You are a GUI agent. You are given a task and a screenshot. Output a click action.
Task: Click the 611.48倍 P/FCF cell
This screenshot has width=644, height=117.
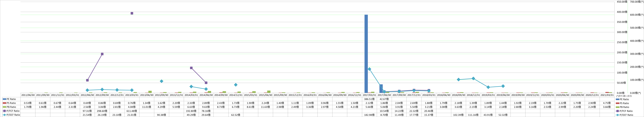point(132,111)
